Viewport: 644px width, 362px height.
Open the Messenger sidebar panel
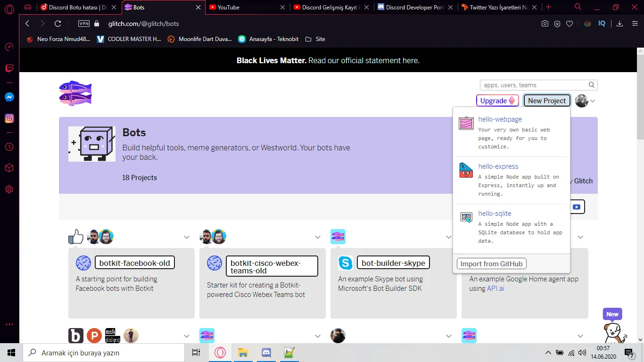[x=9, y=97]
